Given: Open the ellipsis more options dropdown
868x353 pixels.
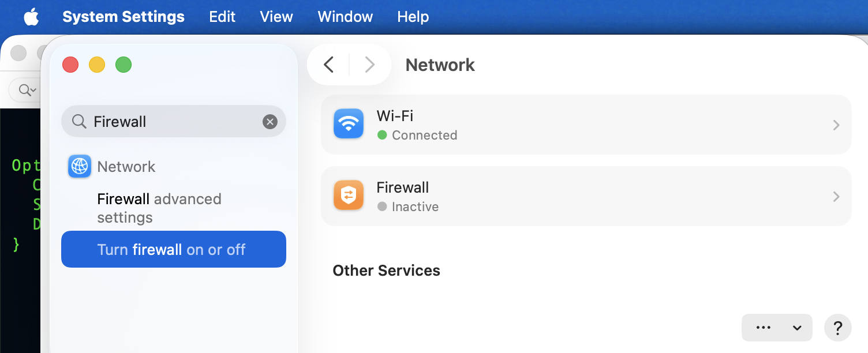Looking at the screenshot, I should 777,328.
